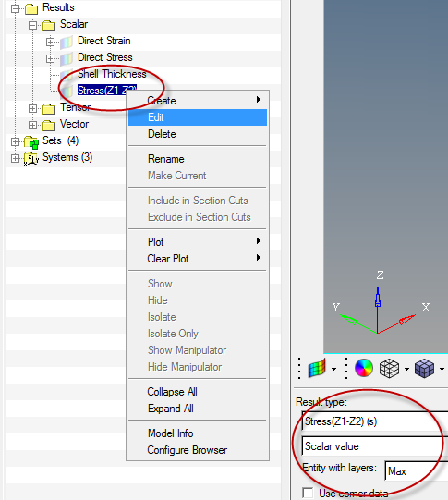Click the Direct Stress result icon
The height and width of the screenshot is (500, 448).
click(x=67, y=58)
